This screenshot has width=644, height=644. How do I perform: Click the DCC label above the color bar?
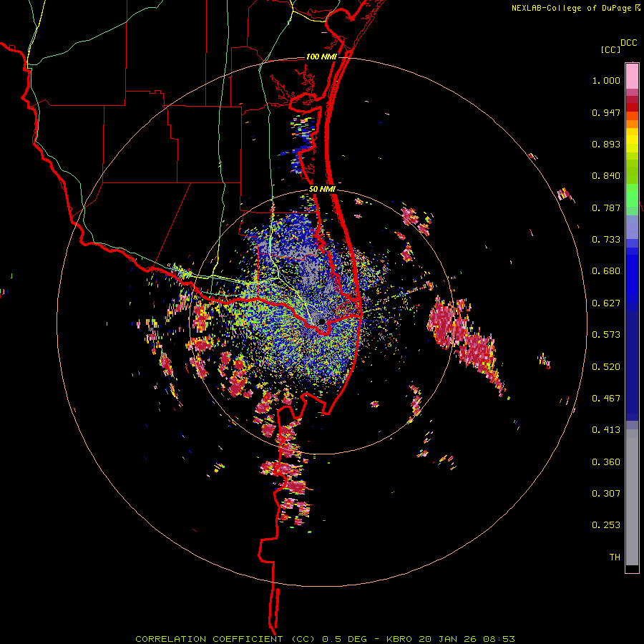[x=629, y=43]
